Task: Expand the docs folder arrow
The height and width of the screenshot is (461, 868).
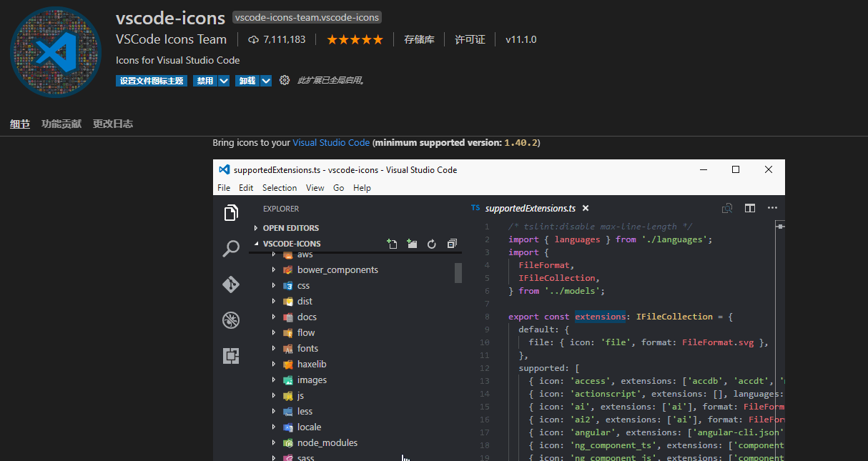Action: [273, 317]
